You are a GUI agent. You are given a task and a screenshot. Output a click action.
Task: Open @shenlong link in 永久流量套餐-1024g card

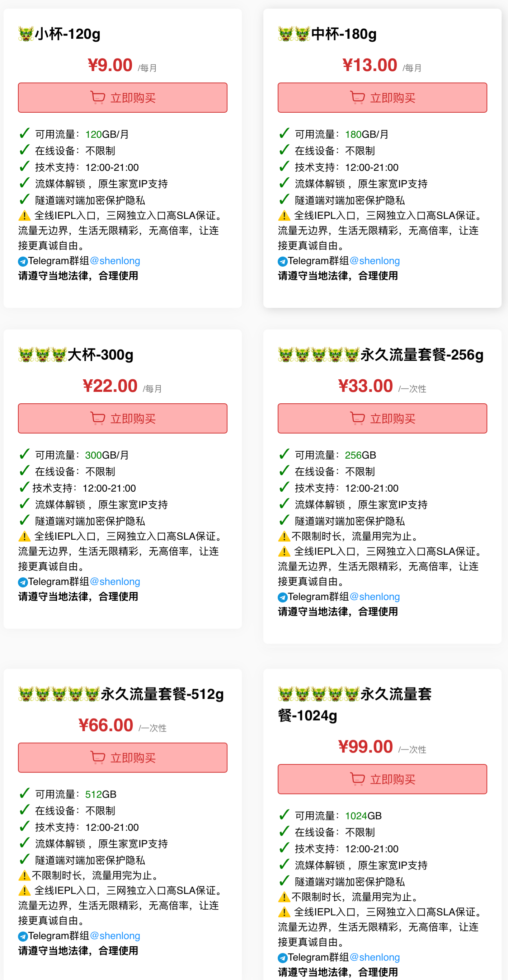pos(375,957)
